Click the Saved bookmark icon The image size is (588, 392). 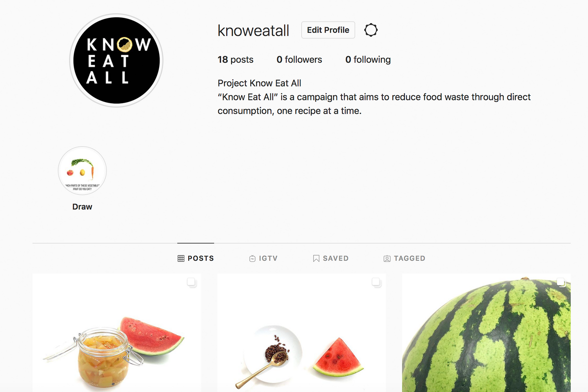[x=316, y=258]
